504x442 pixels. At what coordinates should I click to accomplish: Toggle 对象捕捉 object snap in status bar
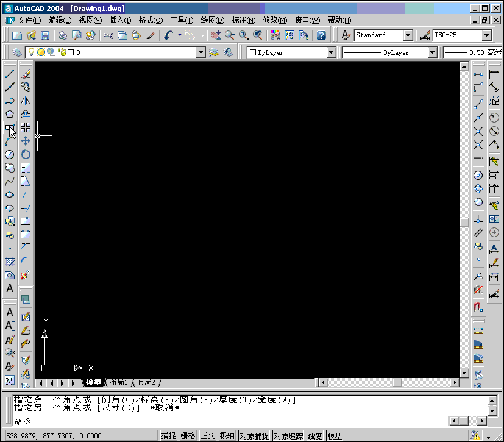(254, 436)
